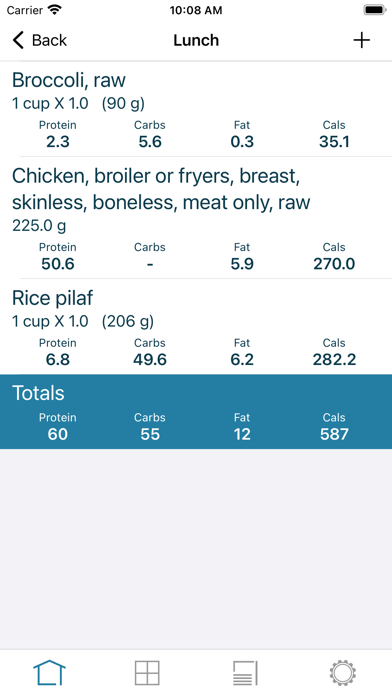Tap total protein 60
Viewport: 392px width, 696px height.
[58, 434]
